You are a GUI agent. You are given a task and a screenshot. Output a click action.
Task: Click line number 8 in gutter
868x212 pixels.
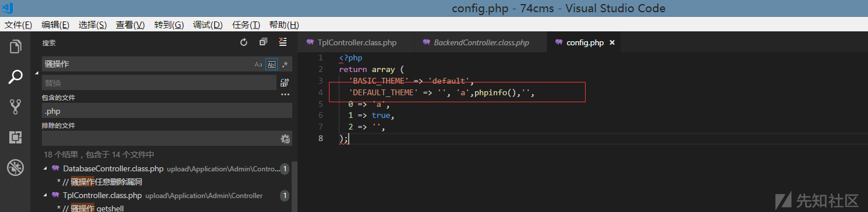tap(321, 138)
